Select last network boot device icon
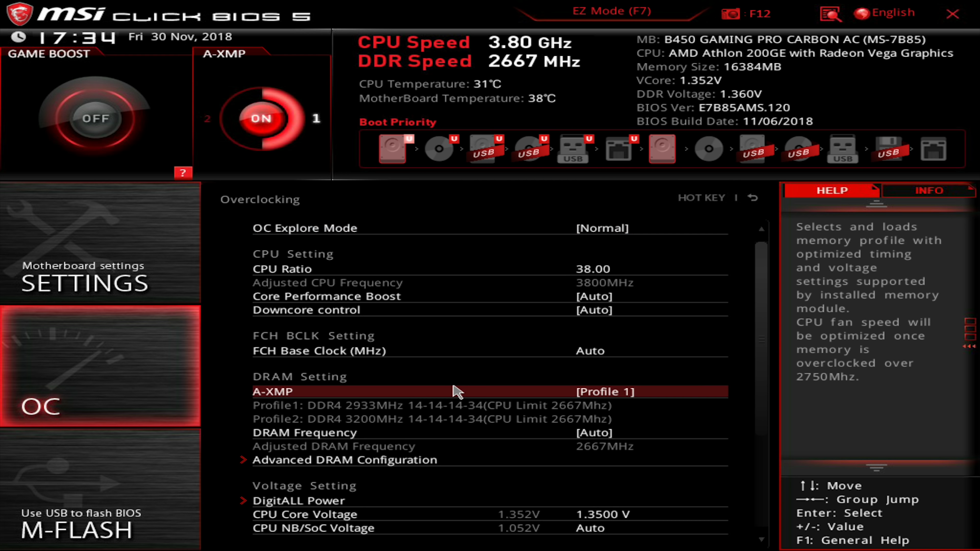The width and height of the screenshot is (980, 551). [x=933, y=149]
